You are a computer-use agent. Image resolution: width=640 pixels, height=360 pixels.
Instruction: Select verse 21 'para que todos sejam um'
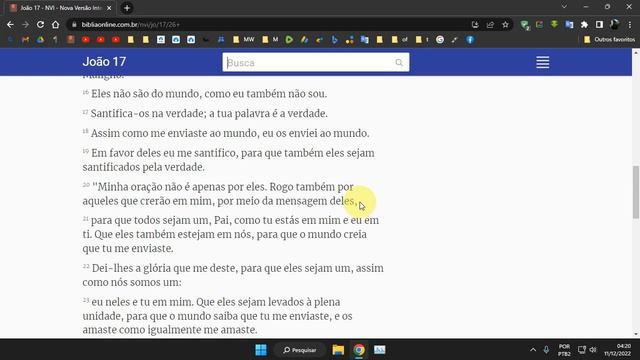231,234
